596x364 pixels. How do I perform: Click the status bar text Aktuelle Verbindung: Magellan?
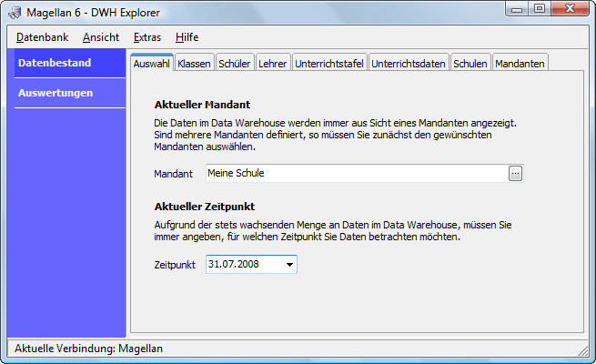pos(88,349)
